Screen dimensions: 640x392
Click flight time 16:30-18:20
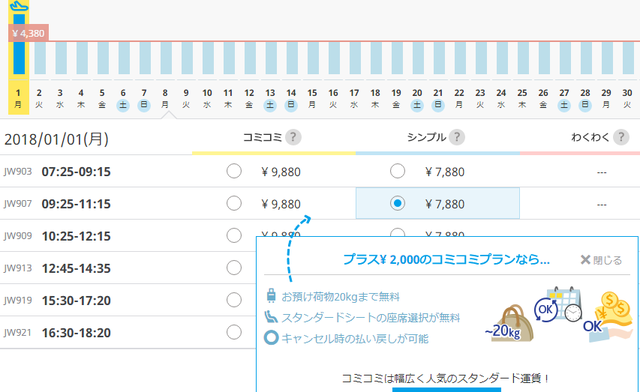coord(76,333)
